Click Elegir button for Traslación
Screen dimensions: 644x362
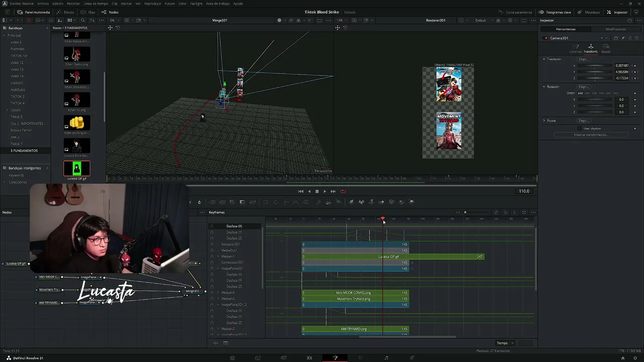point(584,59)
